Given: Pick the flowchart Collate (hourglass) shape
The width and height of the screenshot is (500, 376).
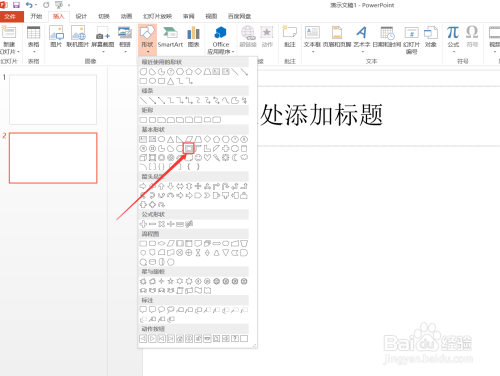Looking at the screenshot, I should (x=198, y=253).
